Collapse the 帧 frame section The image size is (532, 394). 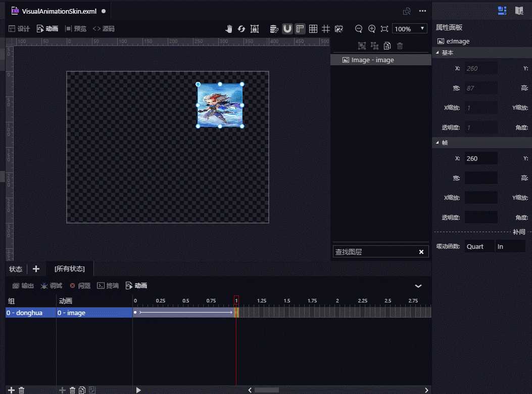pos(438,143)
